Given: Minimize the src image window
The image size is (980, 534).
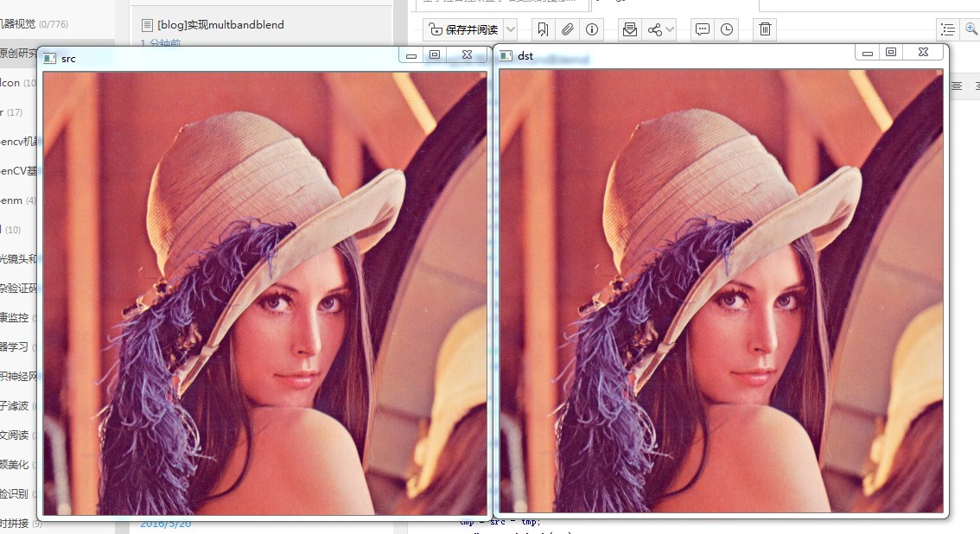Looking at the screenshot, I should point(411,55).
